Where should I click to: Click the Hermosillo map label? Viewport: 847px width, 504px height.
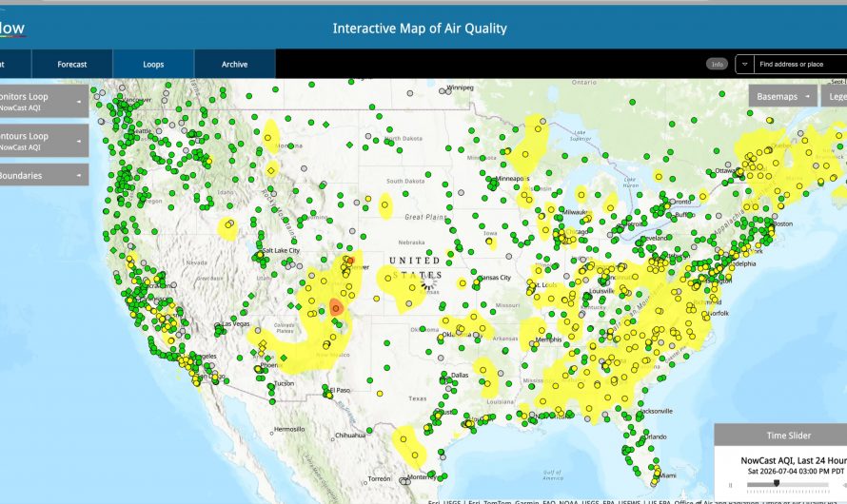pos(289,429)
